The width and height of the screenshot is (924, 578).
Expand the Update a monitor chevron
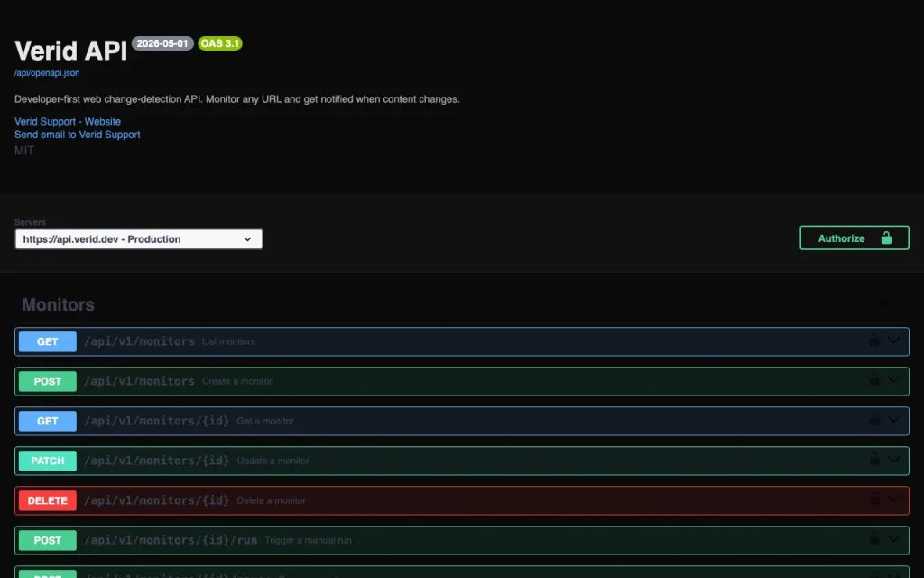[x=894, y=460]
